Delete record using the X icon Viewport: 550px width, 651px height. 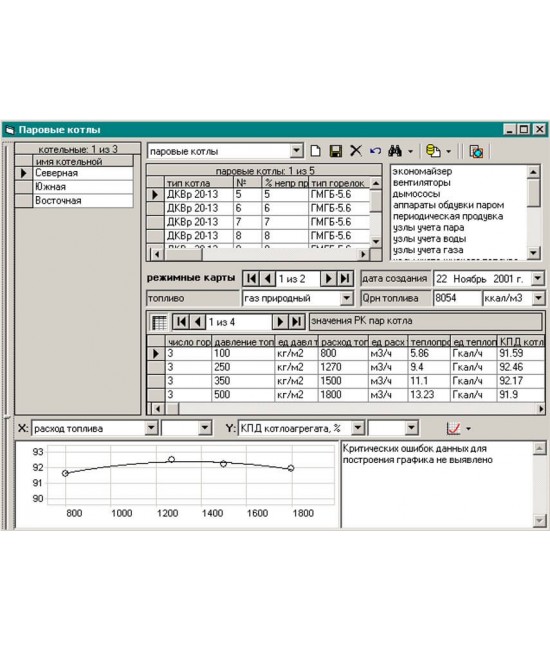point(356,151)
